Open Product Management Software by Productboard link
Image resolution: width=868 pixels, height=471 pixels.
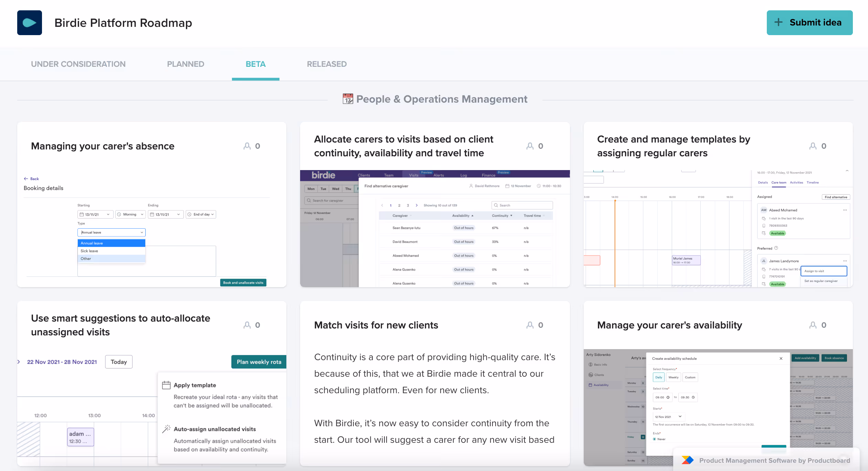pyautogui.click(x=774, y=460)
